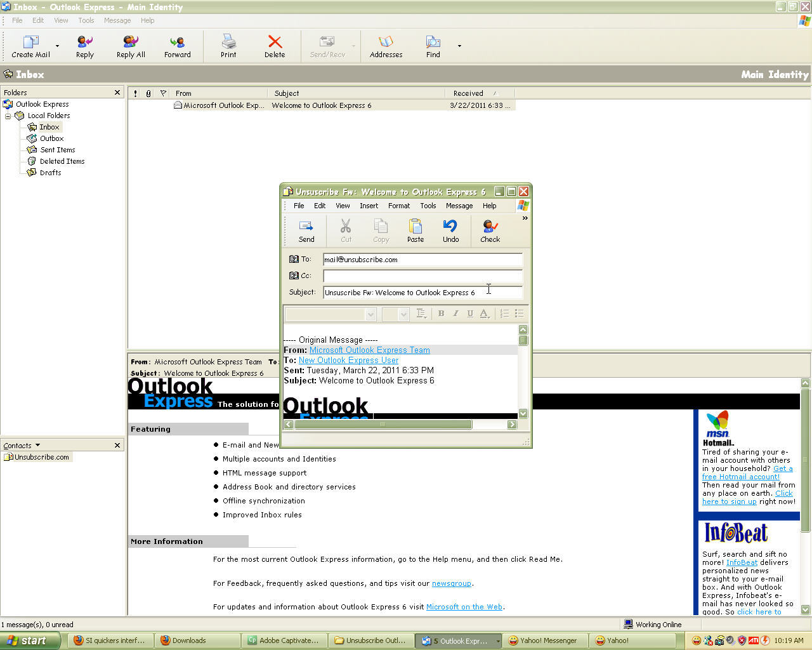812x650 pixels.
Task: Select Outlook Express root in folder tree
Action: [x=42, y=104]
